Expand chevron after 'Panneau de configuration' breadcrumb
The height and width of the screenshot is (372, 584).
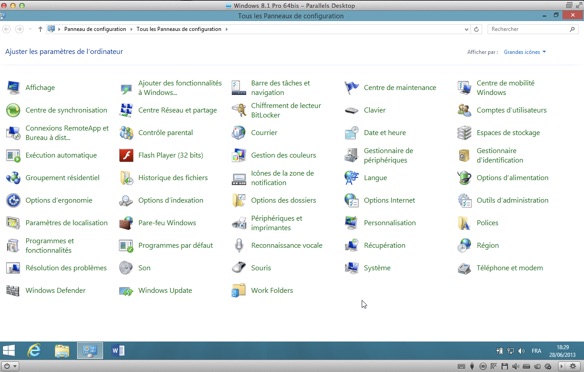click(131, 29)
